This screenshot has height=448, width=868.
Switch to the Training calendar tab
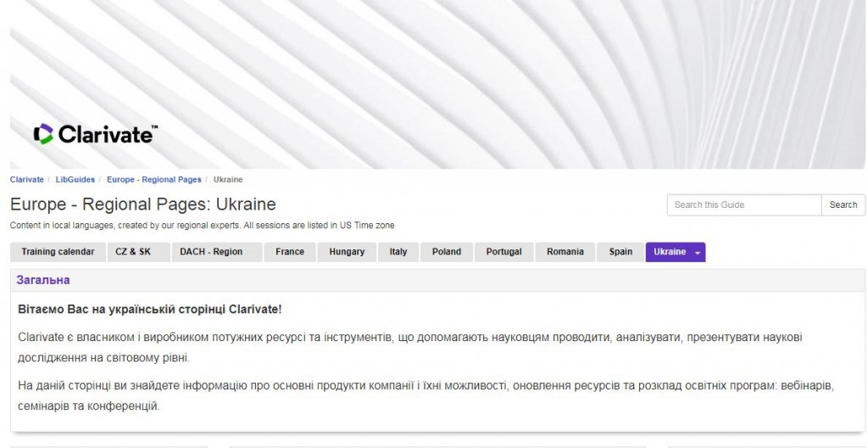pyautogui.click(x=58, y=252)
